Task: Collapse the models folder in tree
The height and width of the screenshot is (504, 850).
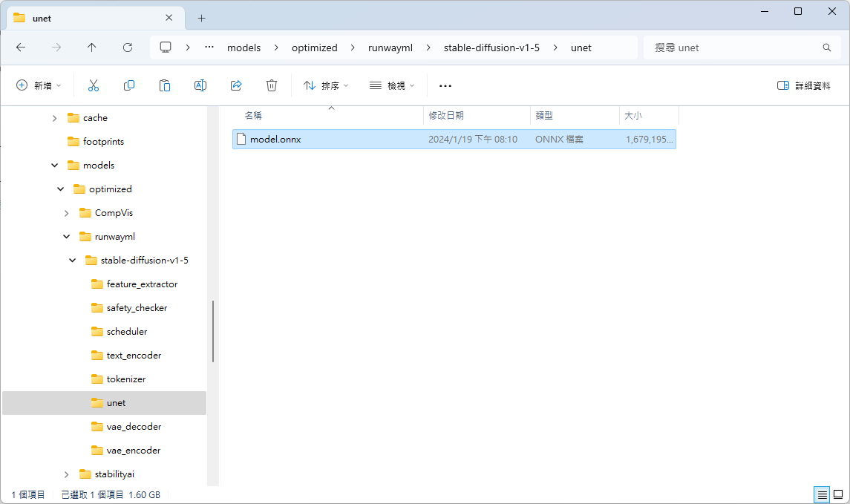Action: coord(54,166)
